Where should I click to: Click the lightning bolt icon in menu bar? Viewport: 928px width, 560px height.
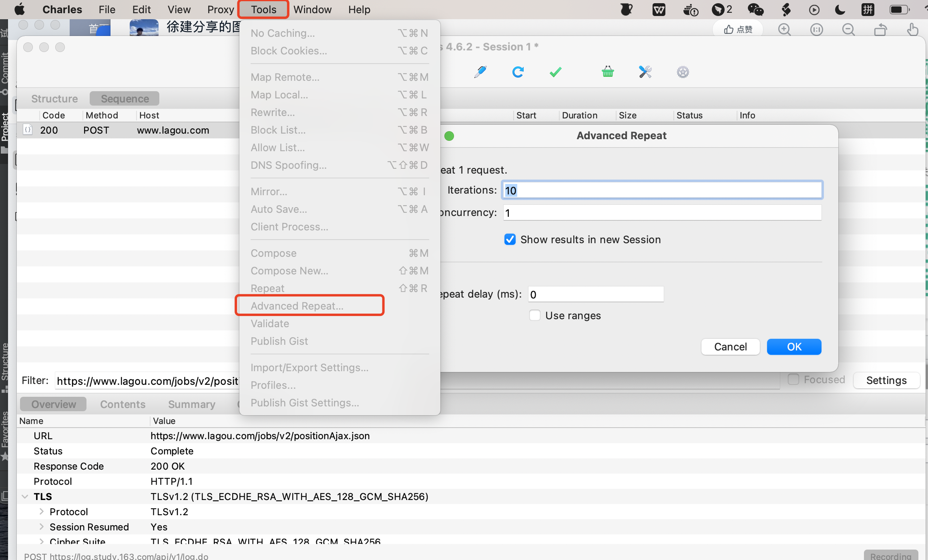point(786,9)
